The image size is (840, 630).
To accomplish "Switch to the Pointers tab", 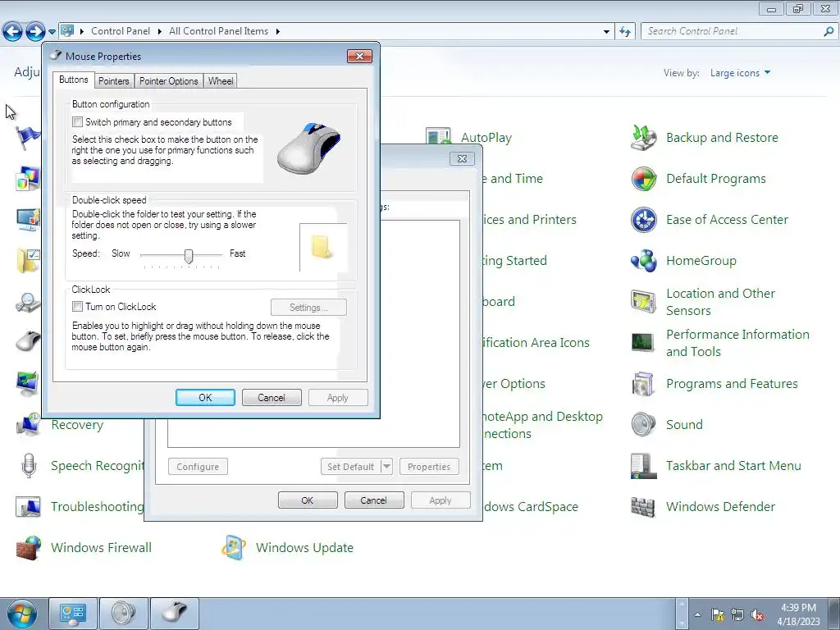I will [x=114, y=81].
